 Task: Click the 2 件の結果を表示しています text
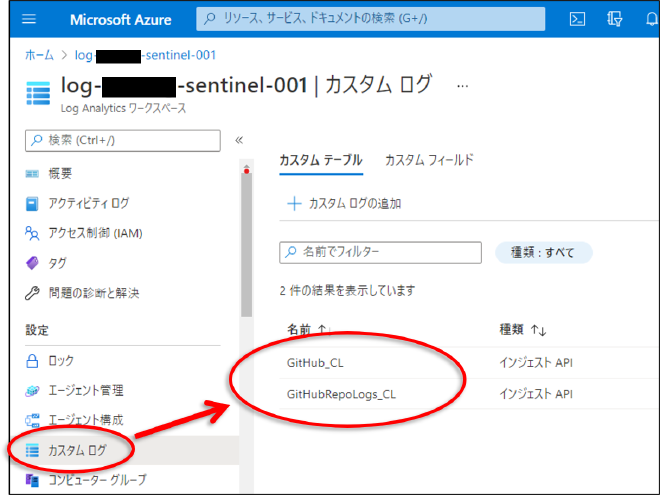tap(347, 290)
